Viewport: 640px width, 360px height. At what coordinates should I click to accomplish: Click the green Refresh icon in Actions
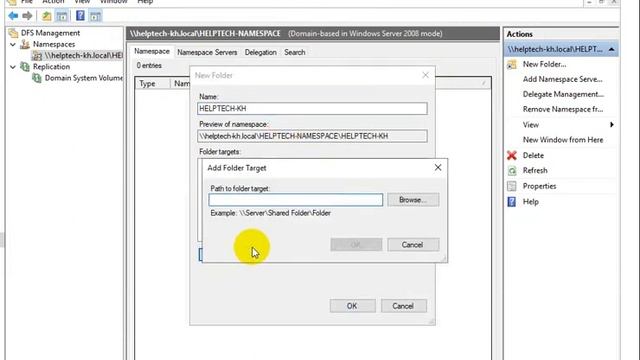click(512, 171)
